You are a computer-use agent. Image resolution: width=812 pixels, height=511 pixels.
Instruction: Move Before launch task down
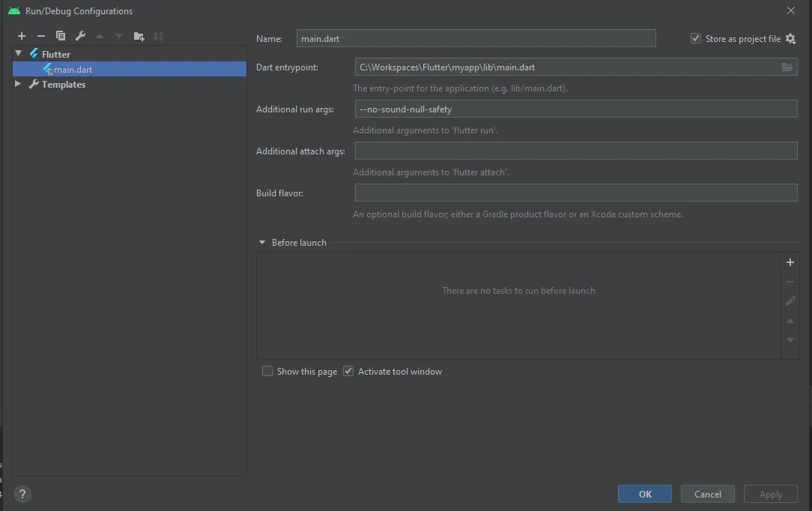[x=790, y=340]
